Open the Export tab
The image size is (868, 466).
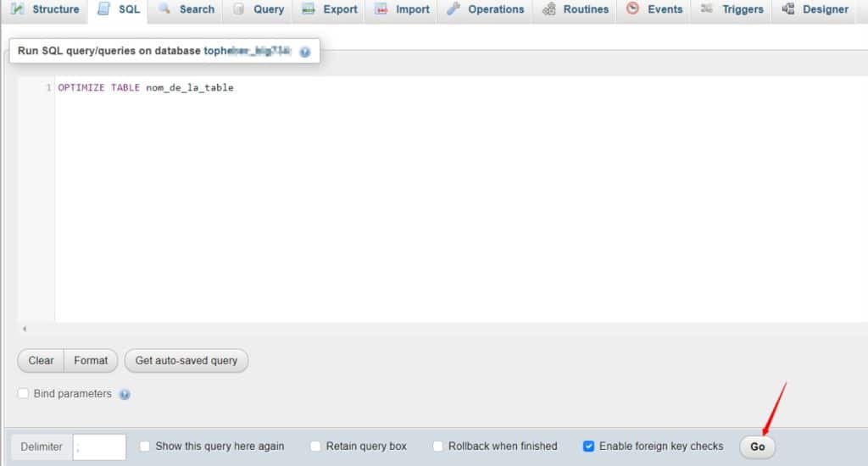point(330,9)
